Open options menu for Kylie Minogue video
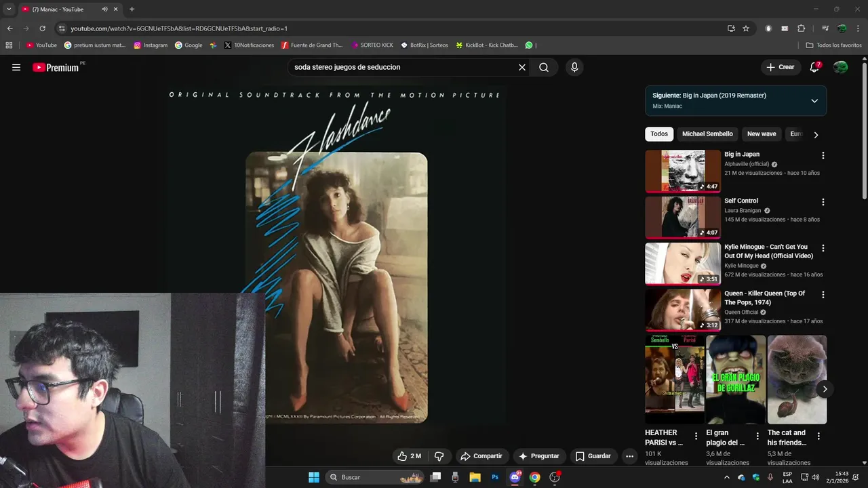Screen dimensions: 868x488 click(823, 248)
